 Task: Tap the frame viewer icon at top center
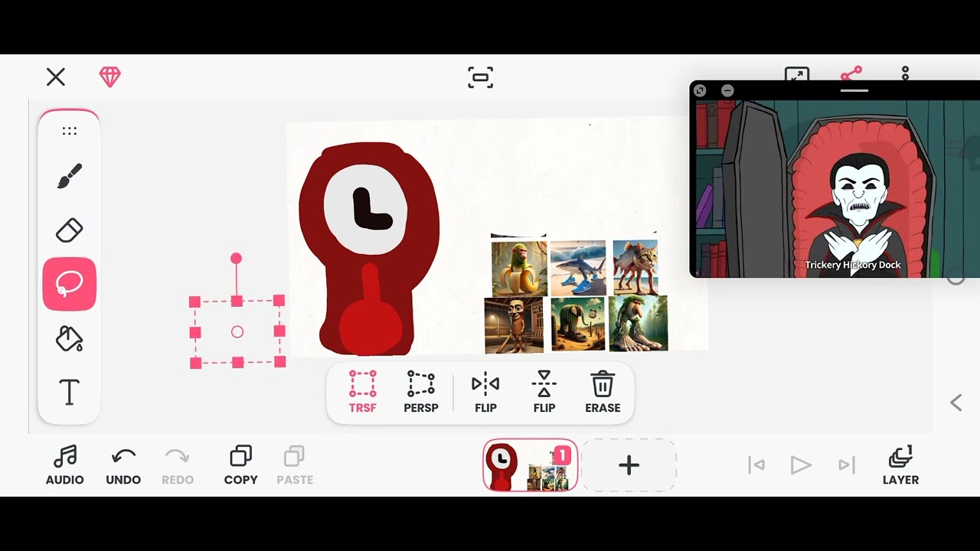coord(481,77)
